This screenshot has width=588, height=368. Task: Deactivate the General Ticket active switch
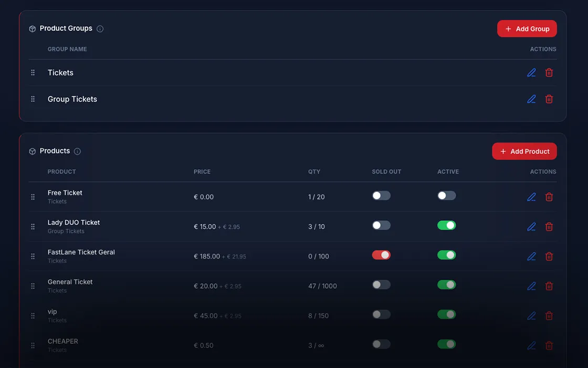(x=447, y=284)
